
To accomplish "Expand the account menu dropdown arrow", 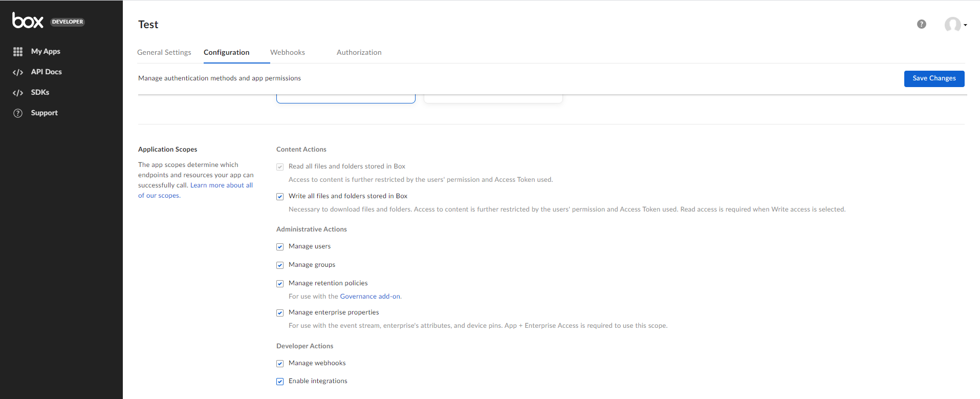I will (x=965, y=25).
